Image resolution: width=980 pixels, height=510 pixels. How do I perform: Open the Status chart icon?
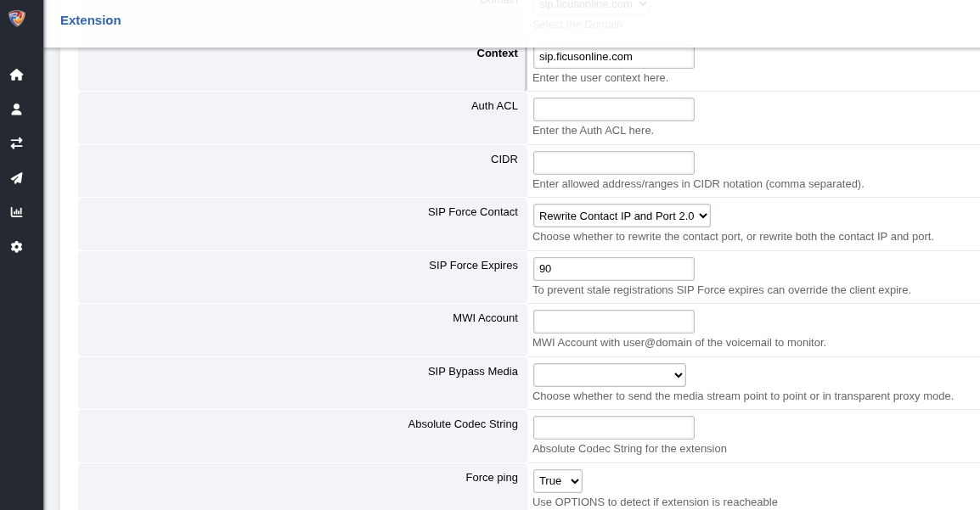click(16, 212)
